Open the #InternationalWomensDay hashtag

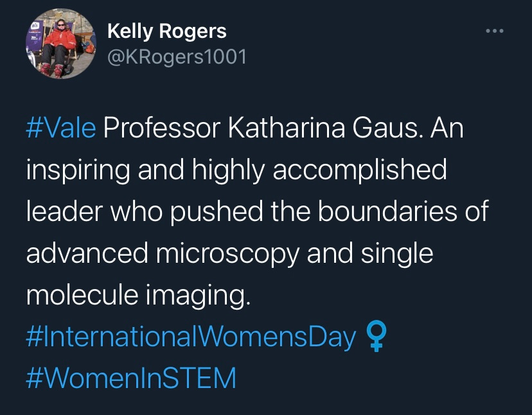point(191,337)
